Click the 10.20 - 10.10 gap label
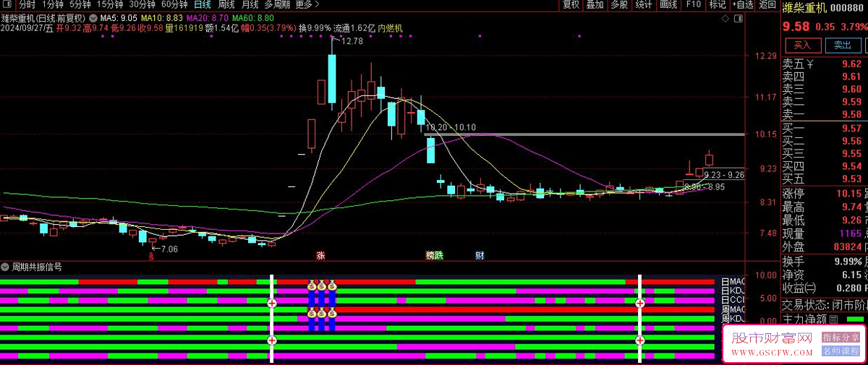The width and height of the screenshot is (868, 365). click(x=451, y=127)
